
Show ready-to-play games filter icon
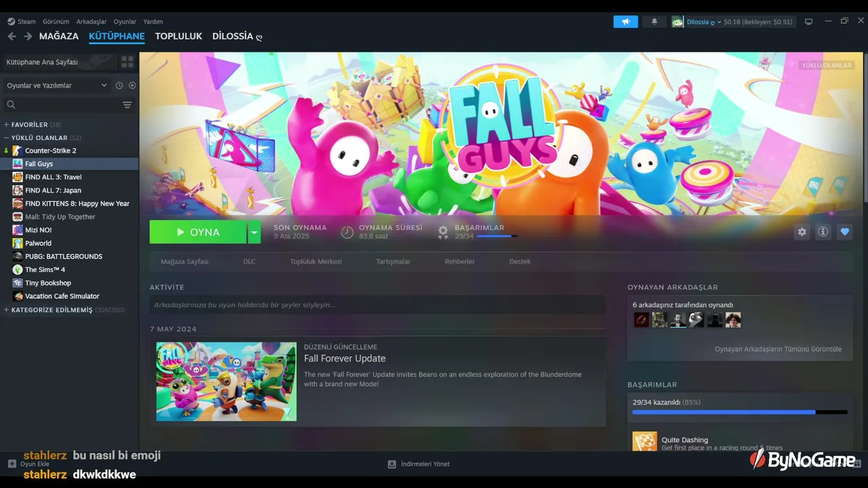point(132,85)
